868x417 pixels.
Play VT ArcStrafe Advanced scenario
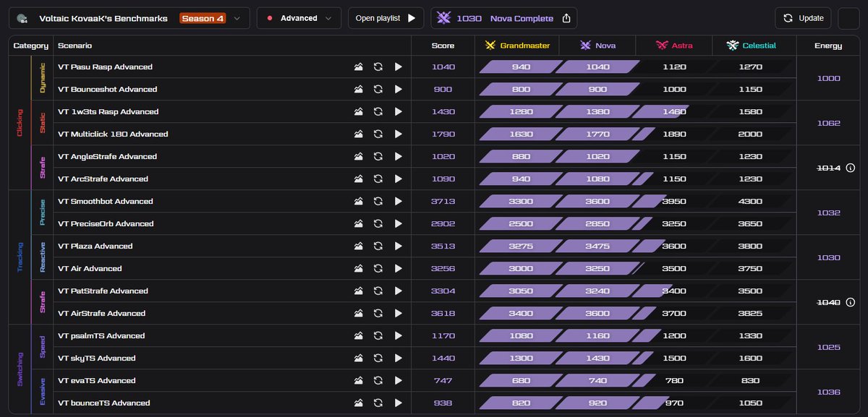click(398, 179)
